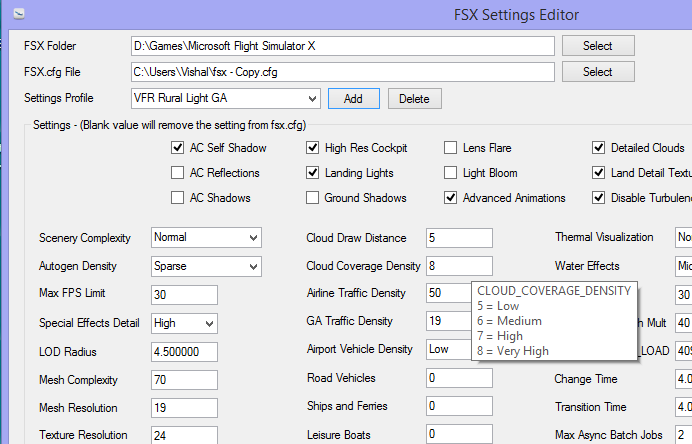Click the Ships and Ferries field

[459, 406]
